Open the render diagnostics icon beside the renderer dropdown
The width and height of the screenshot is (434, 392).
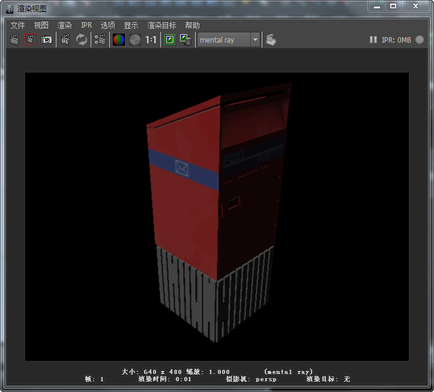[271, 40]
